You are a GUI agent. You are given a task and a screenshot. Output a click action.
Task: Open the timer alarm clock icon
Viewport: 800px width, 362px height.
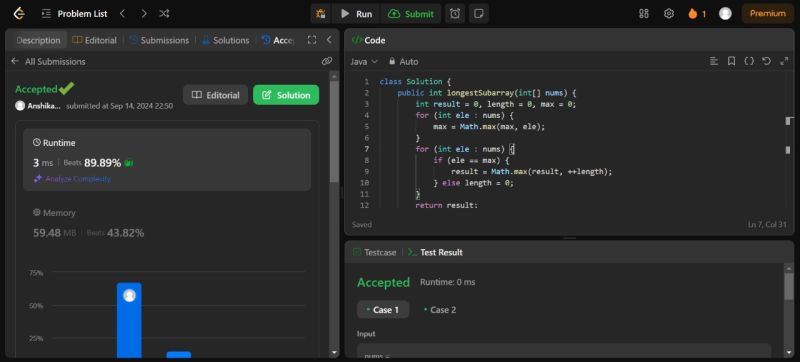pos(455,14)
